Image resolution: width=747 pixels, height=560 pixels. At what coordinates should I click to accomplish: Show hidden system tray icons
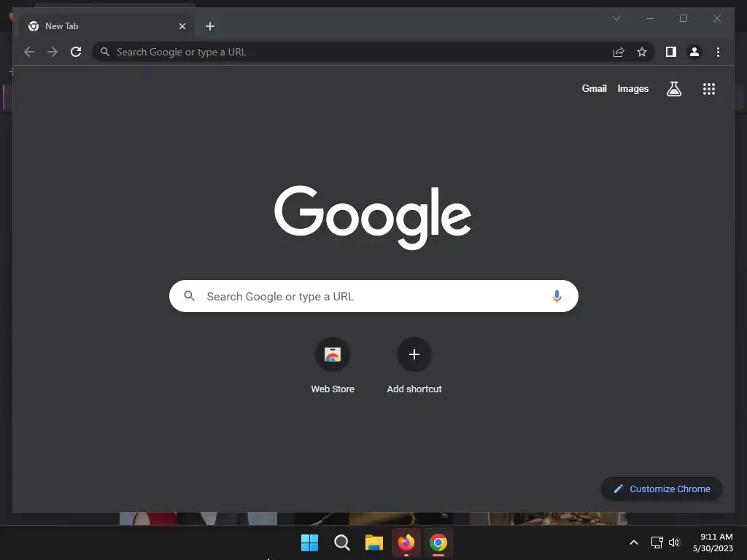tap(634, 542)
